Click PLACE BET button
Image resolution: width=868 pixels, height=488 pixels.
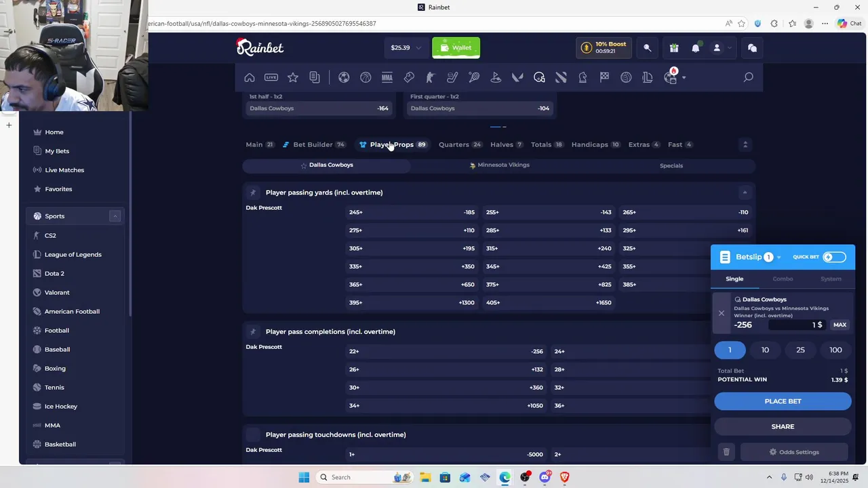783,401
